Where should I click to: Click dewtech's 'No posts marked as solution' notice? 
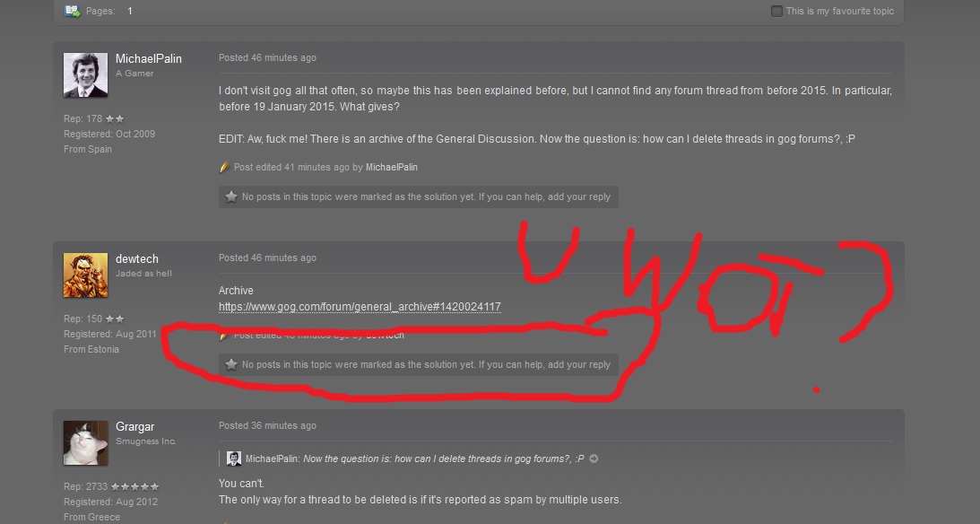pyautogui.click(x=419, y=364)
